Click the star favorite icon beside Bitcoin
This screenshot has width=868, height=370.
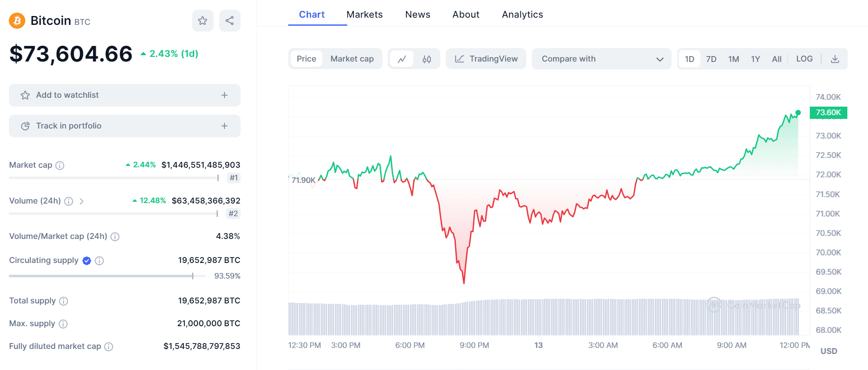tap(203, 21)
